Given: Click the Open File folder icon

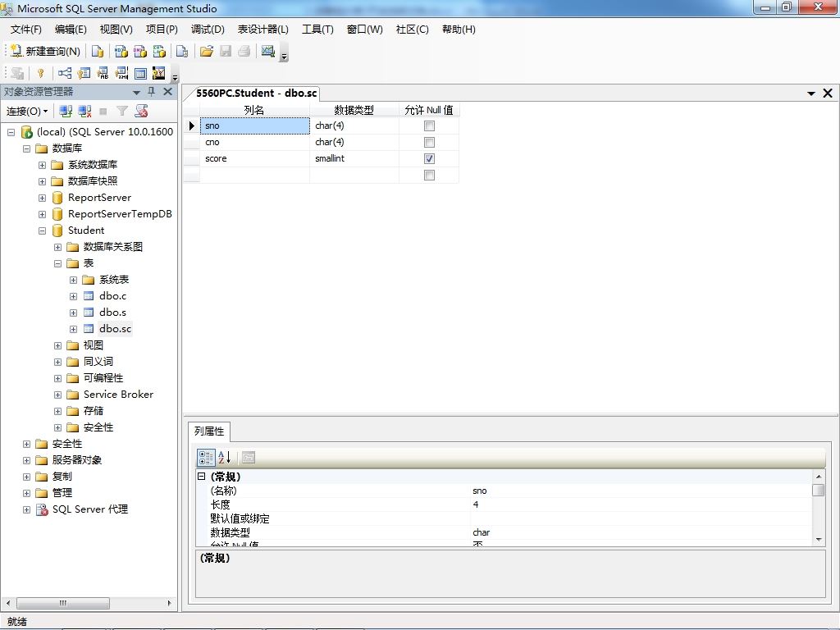Looking at the screenshot, I should [x=206, y=51].
